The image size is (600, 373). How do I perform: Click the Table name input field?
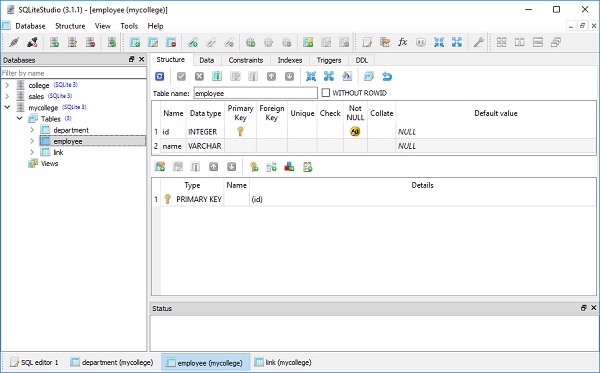click(x=256, y=93)
